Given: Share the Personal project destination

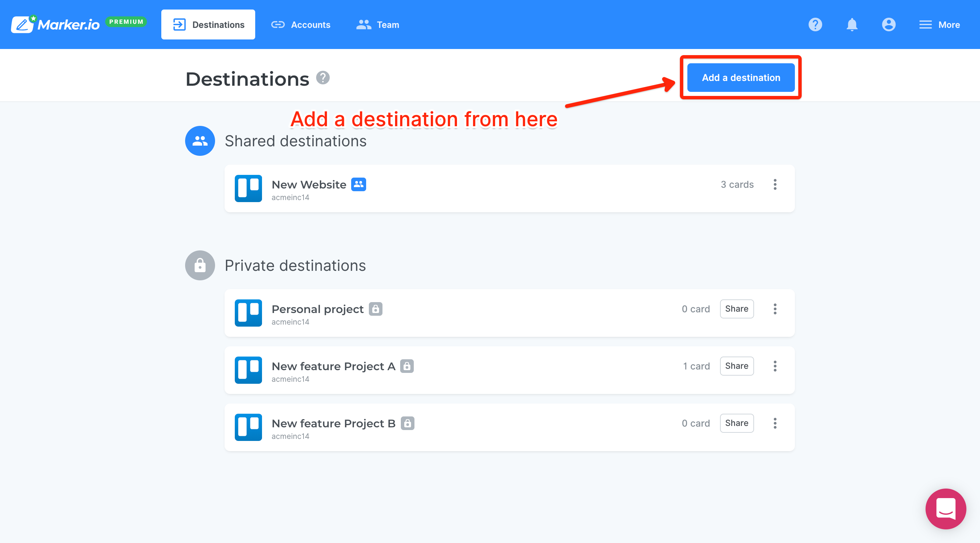Looking at the screenshot, I should [736, 309].
